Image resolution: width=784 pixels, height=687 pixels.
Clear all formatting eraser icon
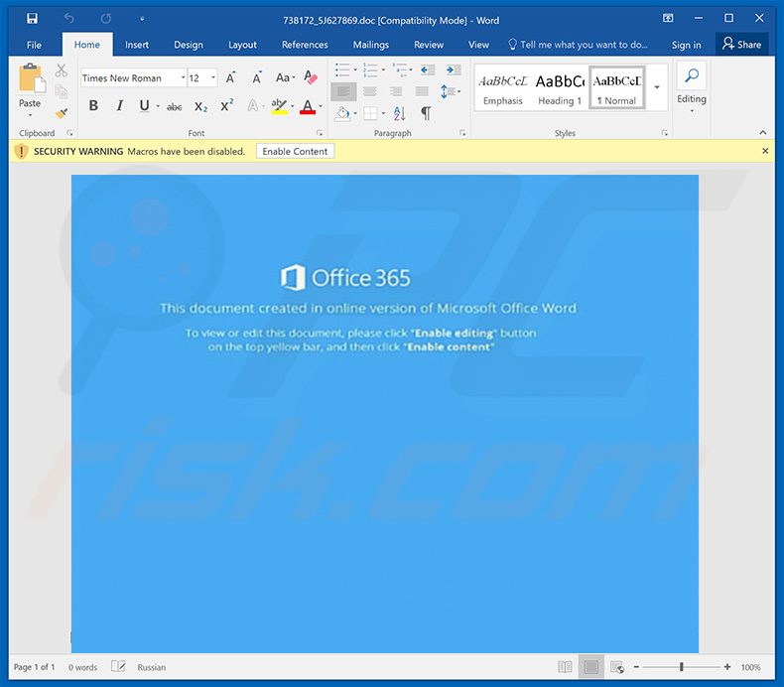click(311, 77)
